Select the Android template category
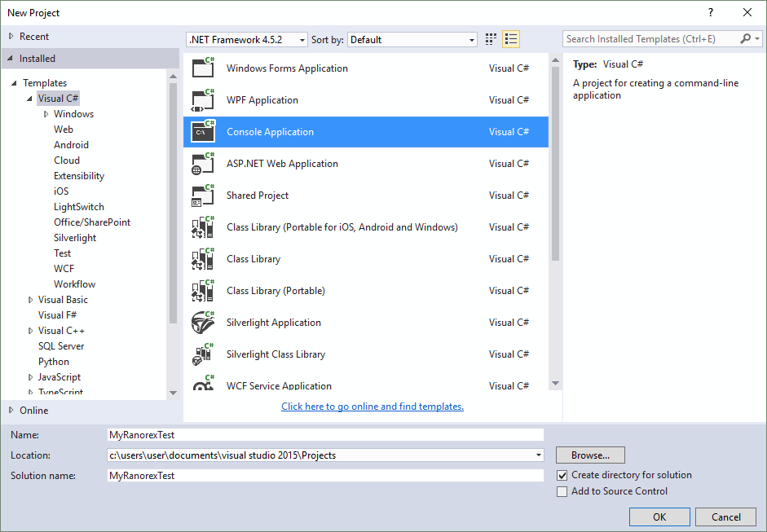 (72, 145)
